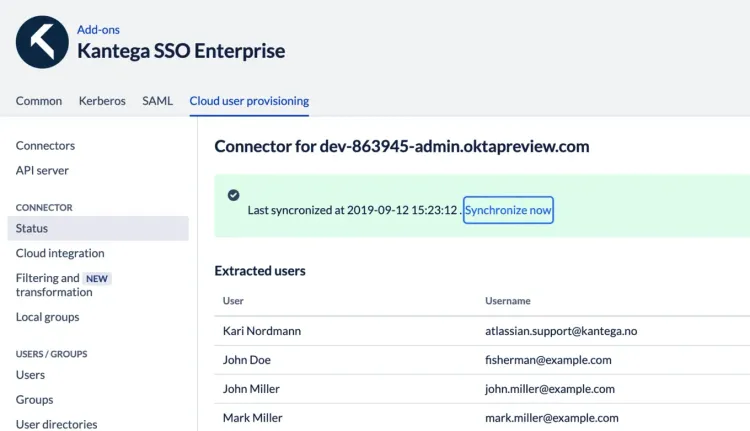Click the User column header
The width and height of the screenshot is (750, 431).
pos(233,301)
